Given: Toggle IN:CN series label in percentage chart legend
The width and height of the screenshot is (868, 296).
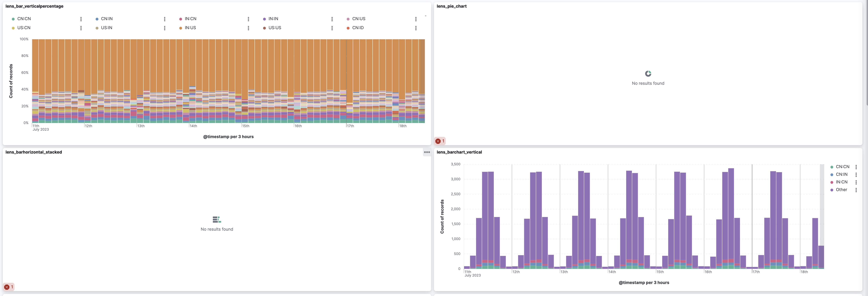Looking at the screenshot, I should 190,19.
